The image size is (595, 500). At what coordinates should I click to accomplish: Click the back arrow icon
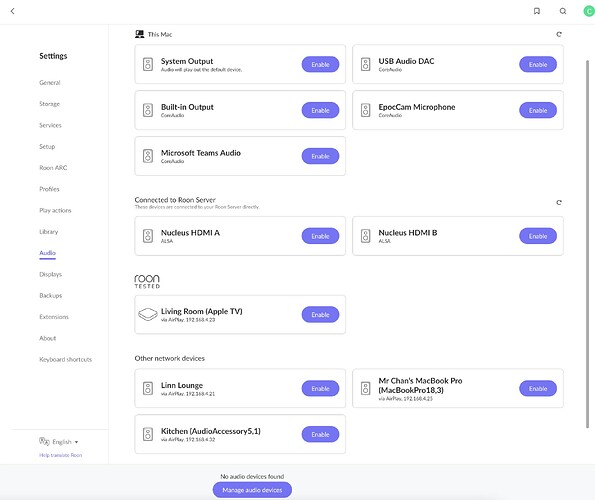[x=13, y=11]
